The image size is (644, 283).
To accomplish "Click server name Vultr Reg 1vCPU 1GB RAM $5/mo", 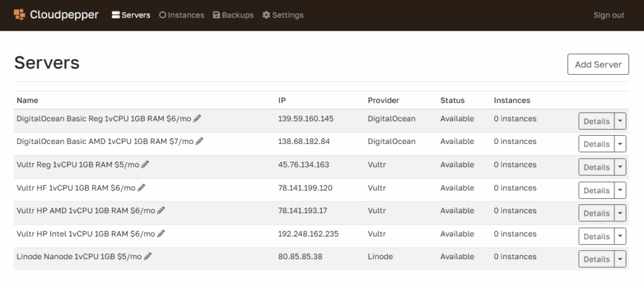I will (78, 165).
